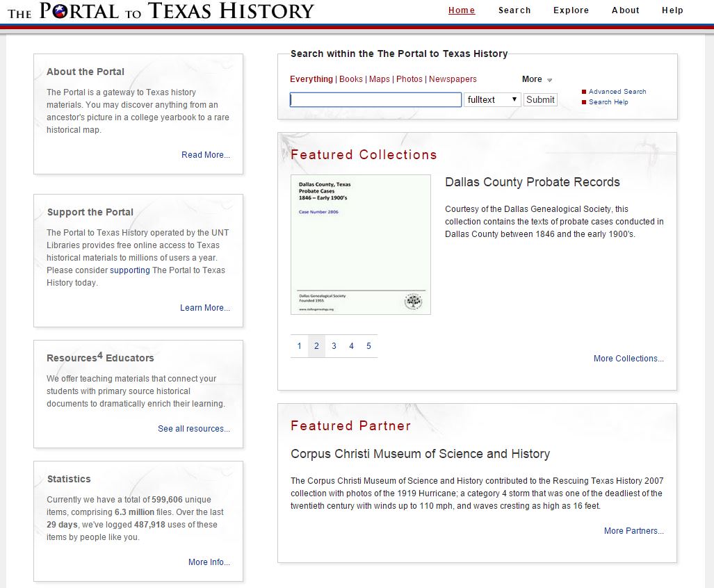Open the Search Help link
The width and height of the screenshot is (714, 588).
pos(608,102)
